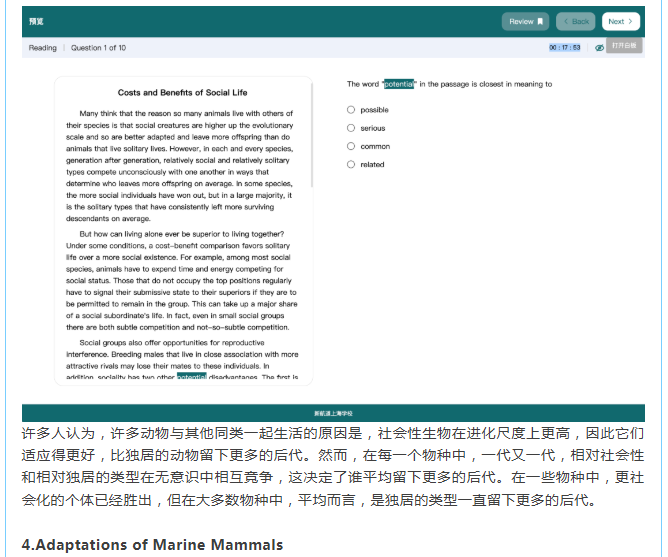Click highlighted 'potential' in the passage text
Screen dimensions: 668x557
coord(192,377)
